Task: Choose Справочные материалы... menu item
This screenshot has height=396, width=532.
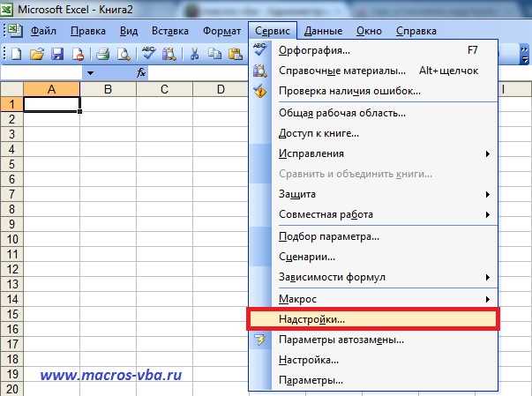Action: 373,71
